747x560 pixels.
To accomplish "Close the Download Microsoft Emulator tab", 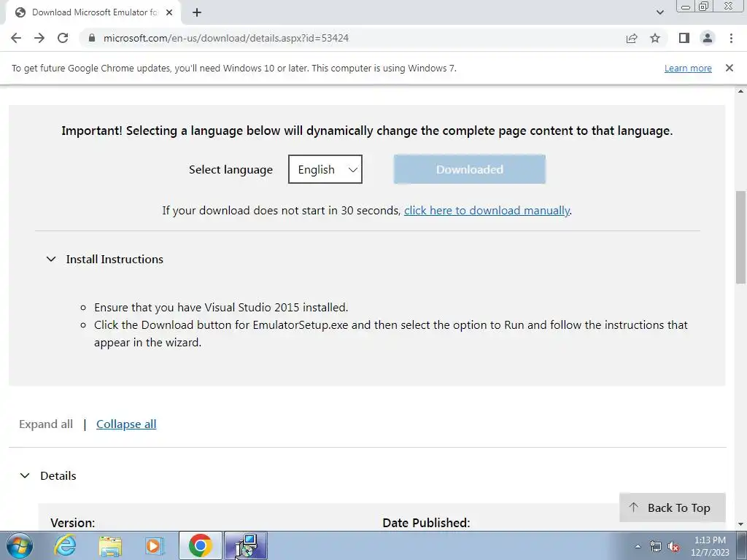I will (x=169, y=13).
